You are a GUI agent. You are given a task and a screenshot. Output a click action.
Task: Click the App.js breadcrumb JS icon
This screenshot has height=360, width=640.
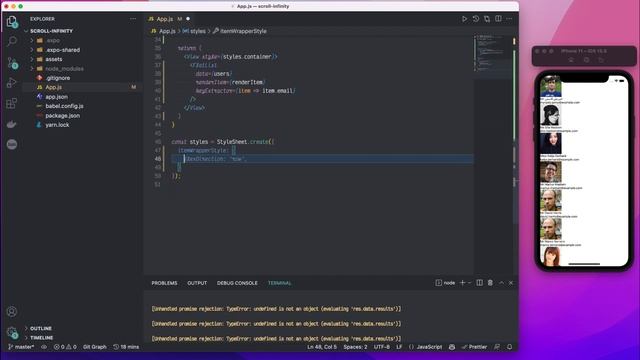coord(153,31)
